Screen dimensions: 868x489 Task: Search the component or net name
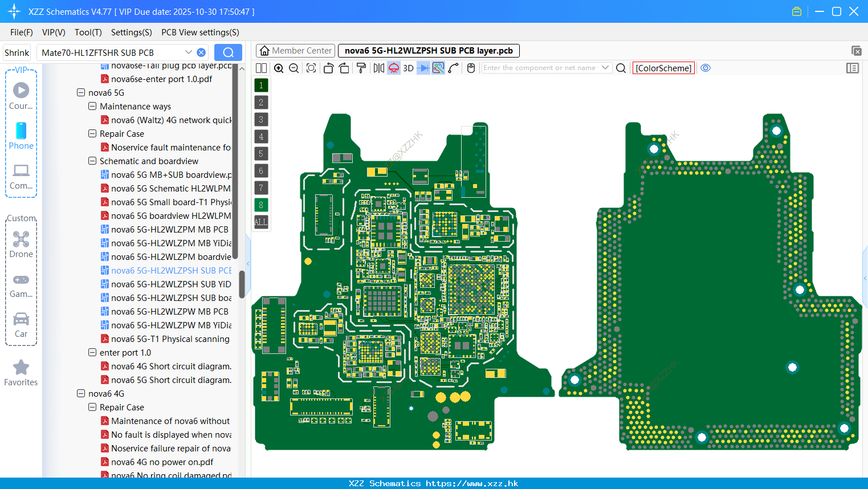(x=621, y=68)
